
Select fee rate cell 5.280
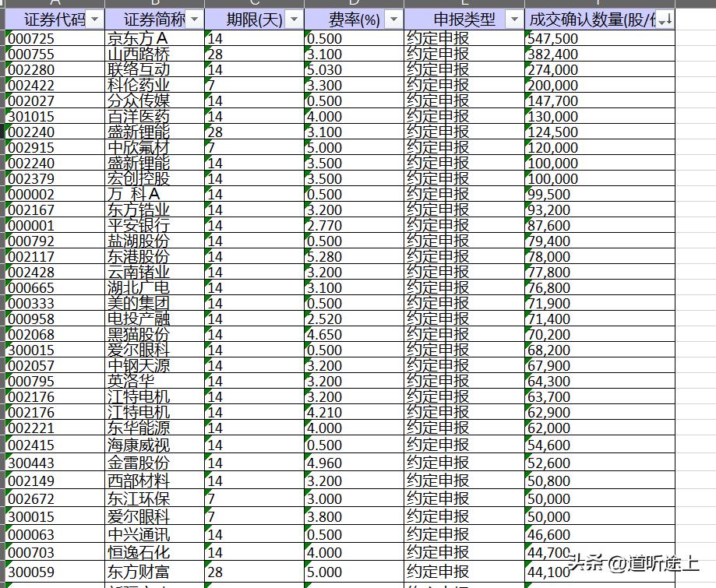click(354, 256)
